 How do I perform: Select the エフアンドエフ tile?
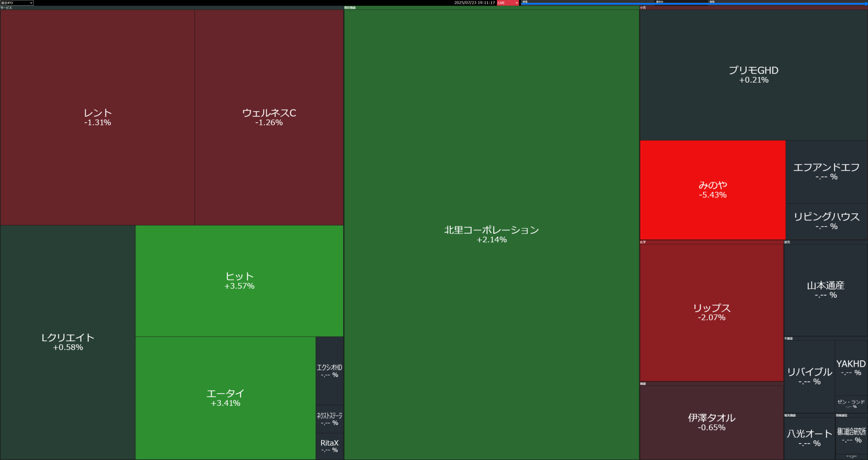[x=826, y=172]
